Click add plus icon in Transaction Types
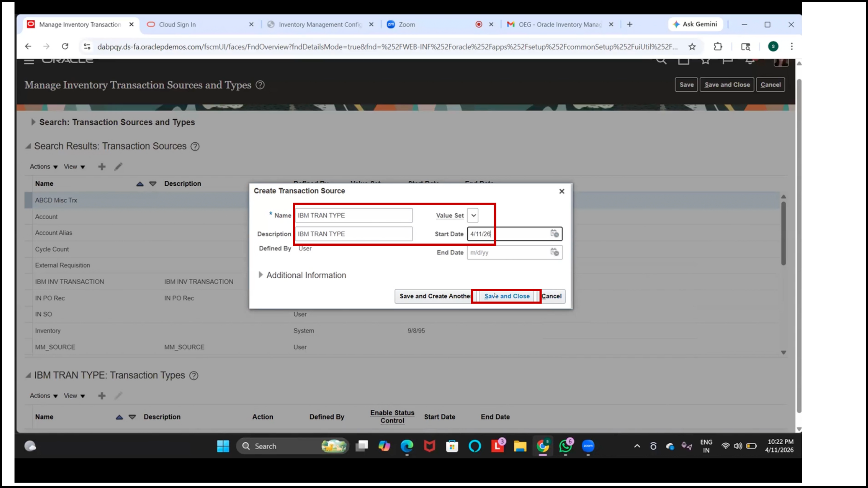The image size is (868, 488). (x=102, y=396)
